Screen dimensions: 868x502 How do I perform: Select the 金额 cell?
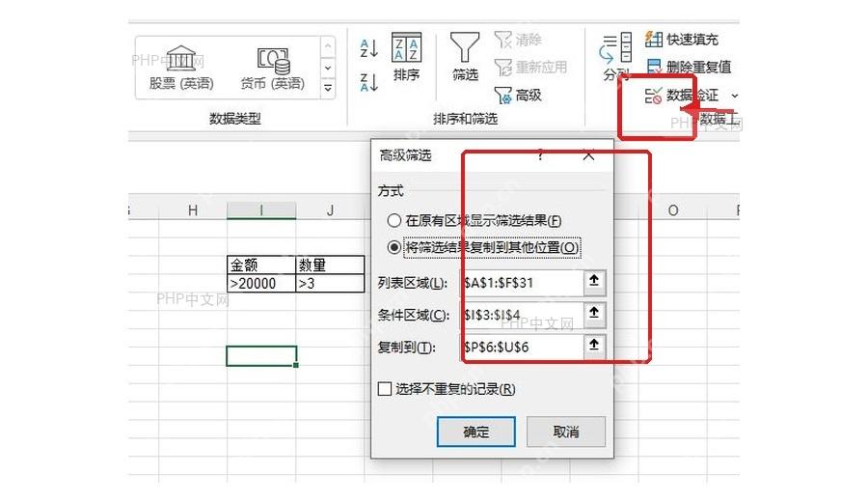(261, 265)
